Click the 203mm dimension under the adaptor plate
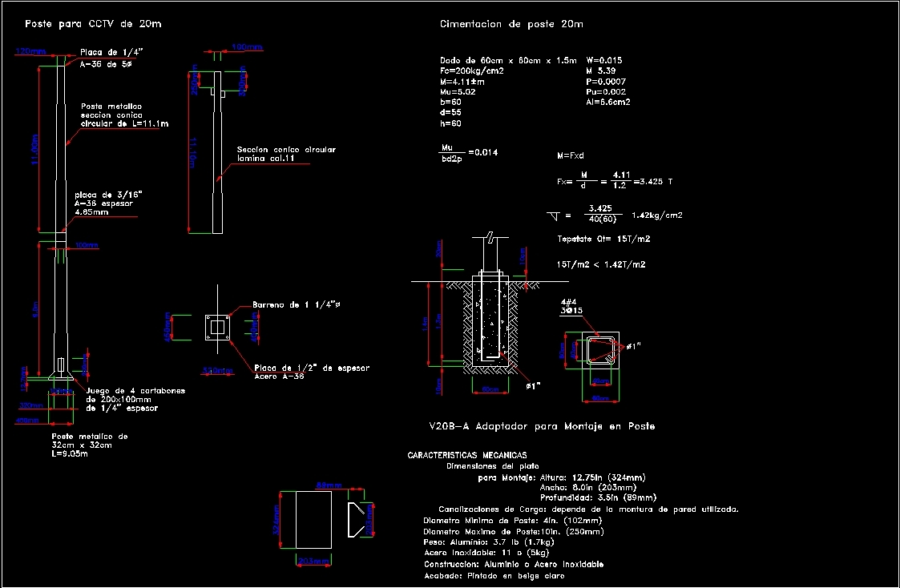This screenshot has width=900, height=588. [314, 562]
